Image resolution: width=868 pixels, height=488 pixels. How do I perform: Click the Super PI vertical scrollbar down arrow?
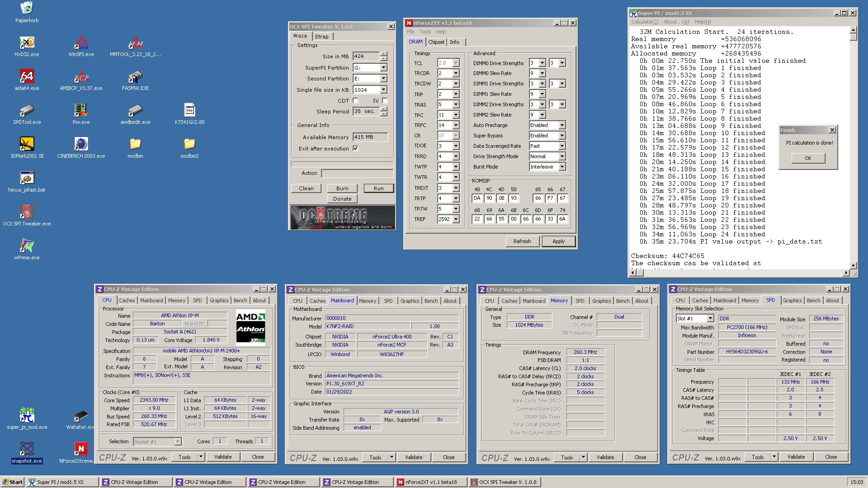(854, 266)
